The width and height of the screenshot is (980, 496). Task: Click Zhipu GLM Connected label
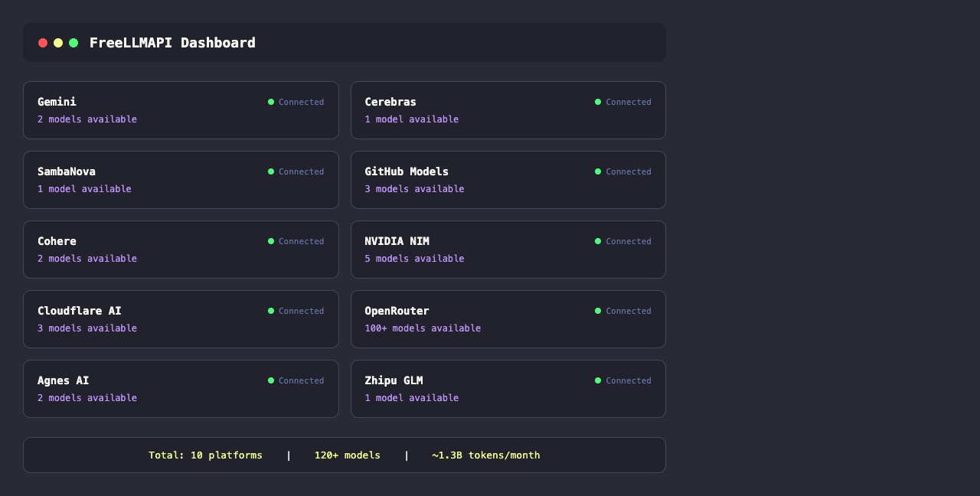click(x=629, y=380)
